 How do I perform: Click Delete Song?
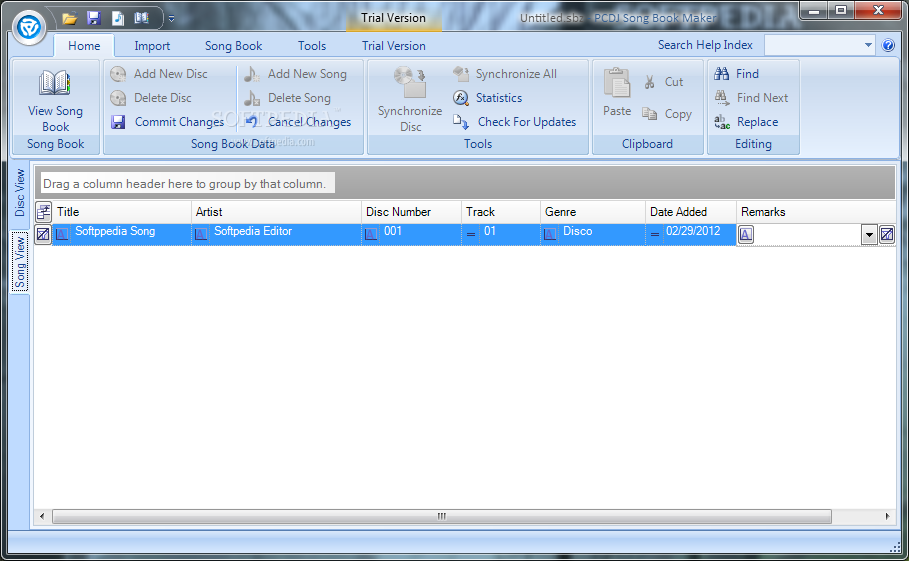[x=288, y=98]
